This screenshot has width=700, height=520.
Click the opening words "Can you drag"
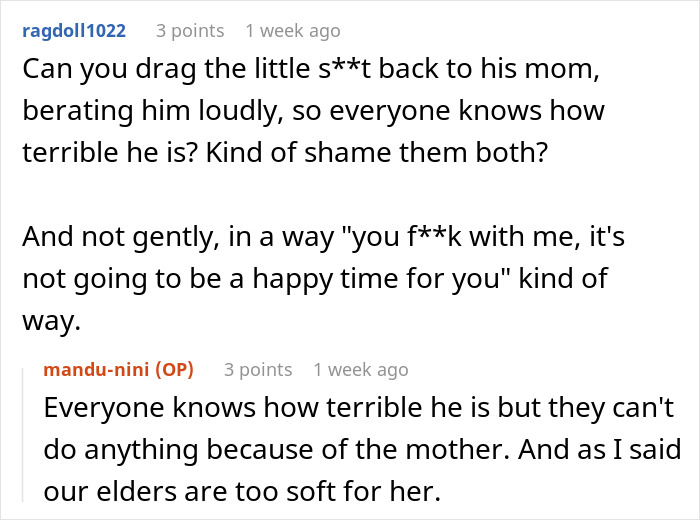(90, 70)
